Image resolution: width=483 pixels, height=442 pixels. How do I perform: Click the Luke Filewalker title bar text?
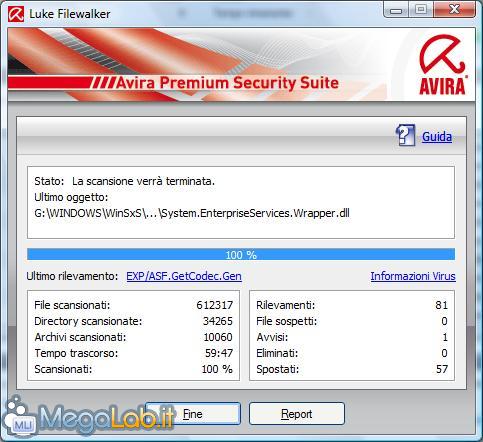coord(70,14)
